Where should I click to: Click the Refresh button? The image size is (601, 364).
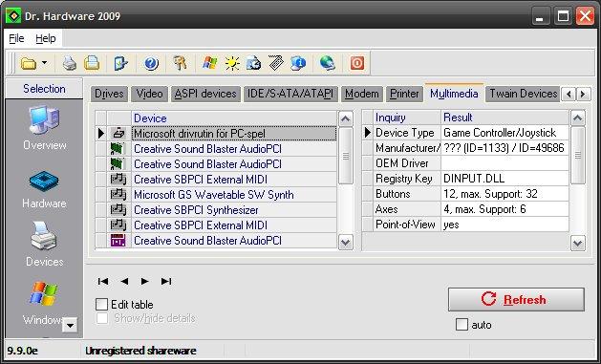[516, 300]
